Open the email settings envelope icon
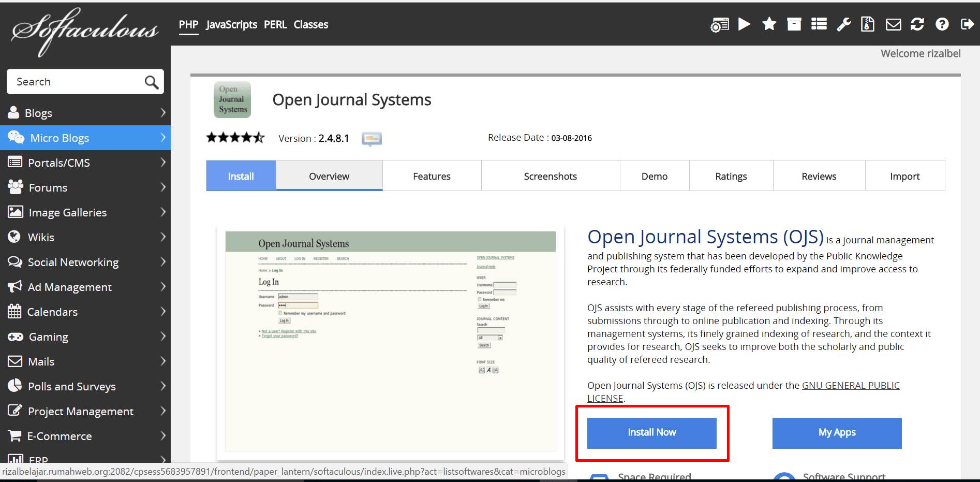This screenshot has height=482, width=980. [894, 24]
